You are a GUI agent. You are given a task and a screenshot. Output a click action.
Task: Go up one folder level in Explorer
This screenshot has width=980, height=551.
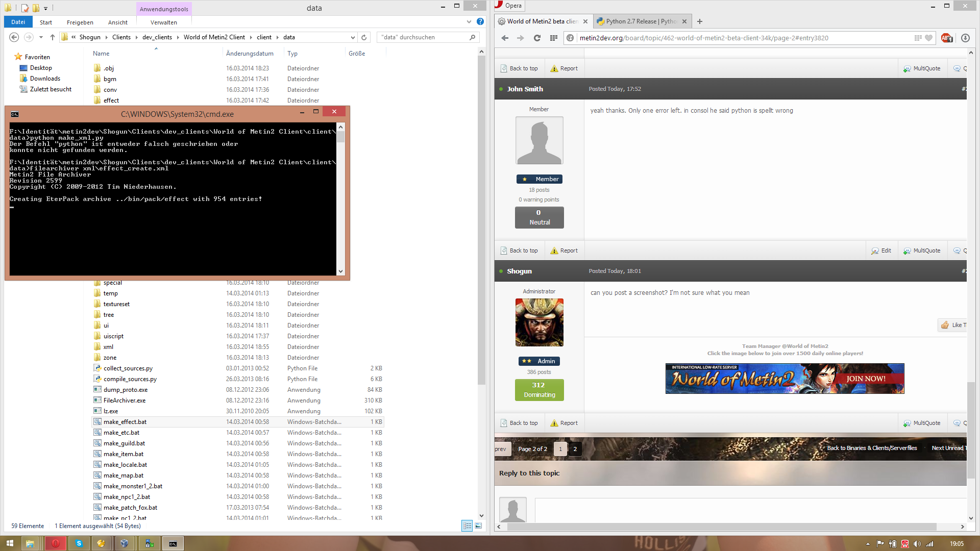pos(52,37)
